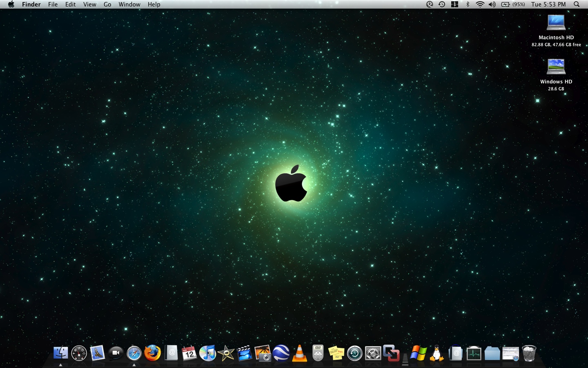Click the clock reading Tue 5:53 PM
This screenshot has height=368, width=588.
pyautogui.click(x=548, y=4)
